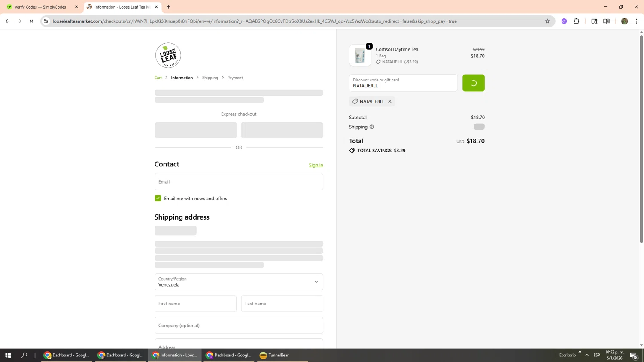644x362 pixels.
Task: Switch to the first Dashboard Chrome taskbar window
Action: [x=67, y=355]
